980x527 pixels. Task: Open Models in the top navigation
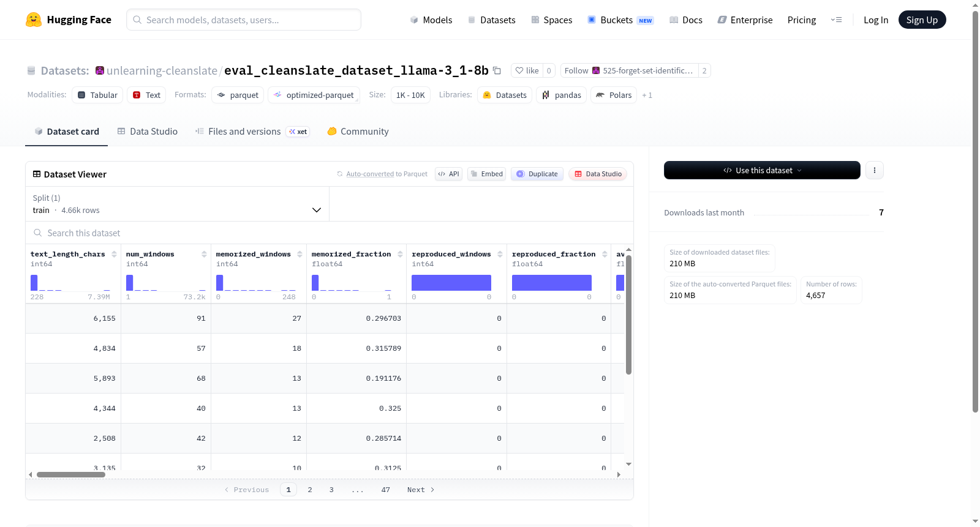(431, 20)
